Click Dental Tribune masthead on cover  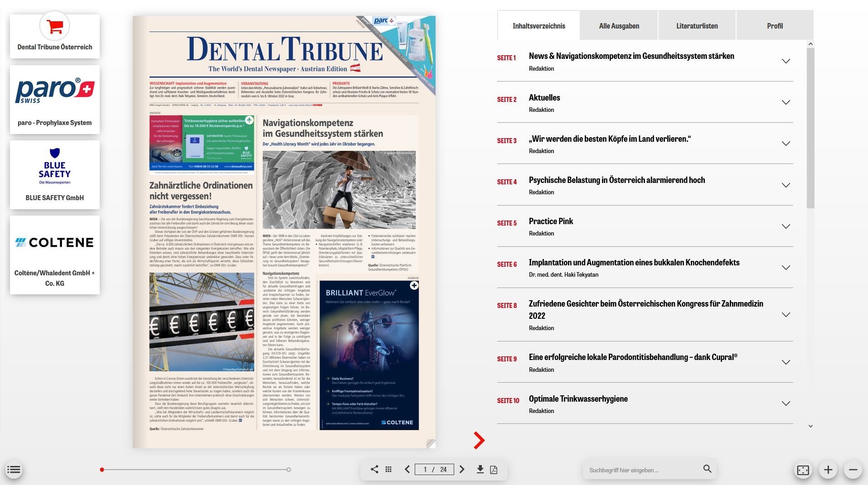click(285, 49)
